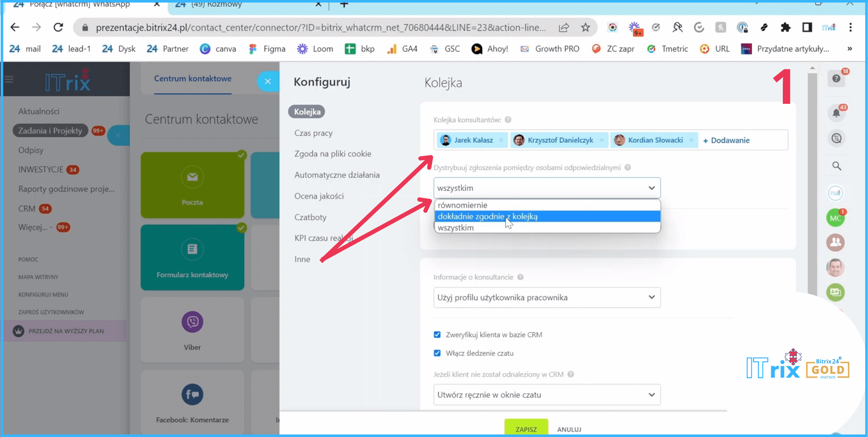The width and height of the screenshot is (868, 437).
Task: Reload the page in browser
Action: (x=58, y=28)
